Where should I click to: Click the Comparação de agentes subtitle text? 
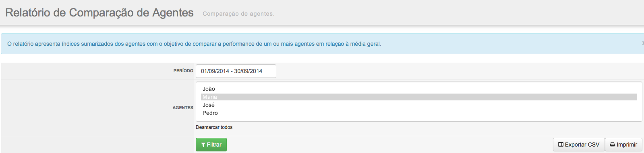[x=238, y=14]
